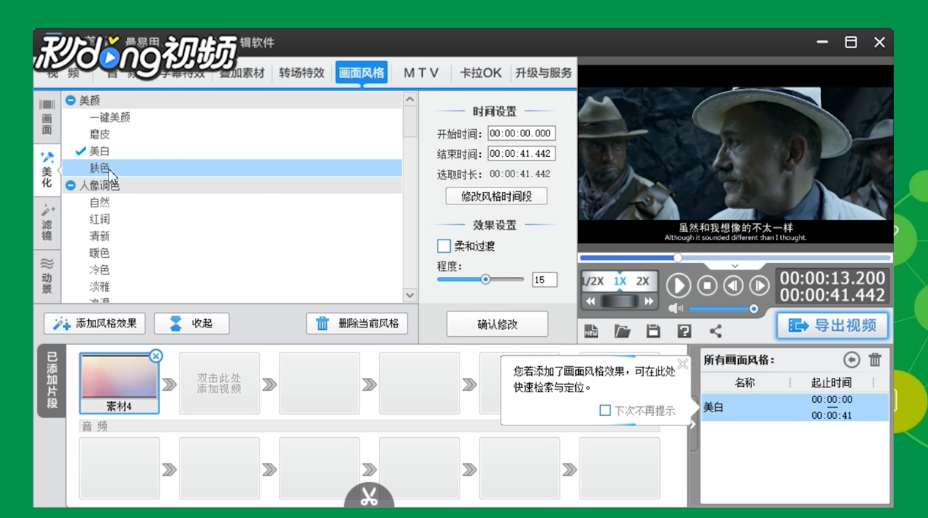Viewport: 928px width, 518px height.
Task: Choose the 冷色 portrait tone
Action: pyautogui.click(x=99, y=270)
